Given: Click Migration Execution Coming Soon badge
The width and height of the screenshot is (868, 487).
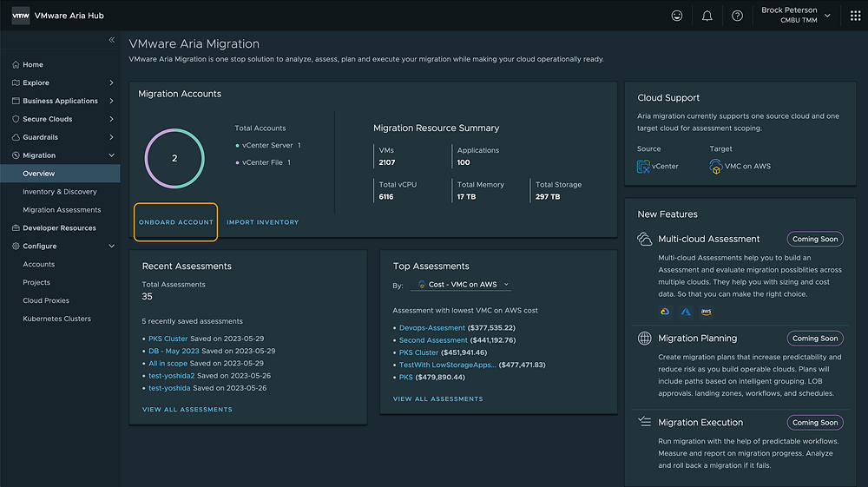Looking at the screenshot, I should pyautogui.click(x=815, y=422).
